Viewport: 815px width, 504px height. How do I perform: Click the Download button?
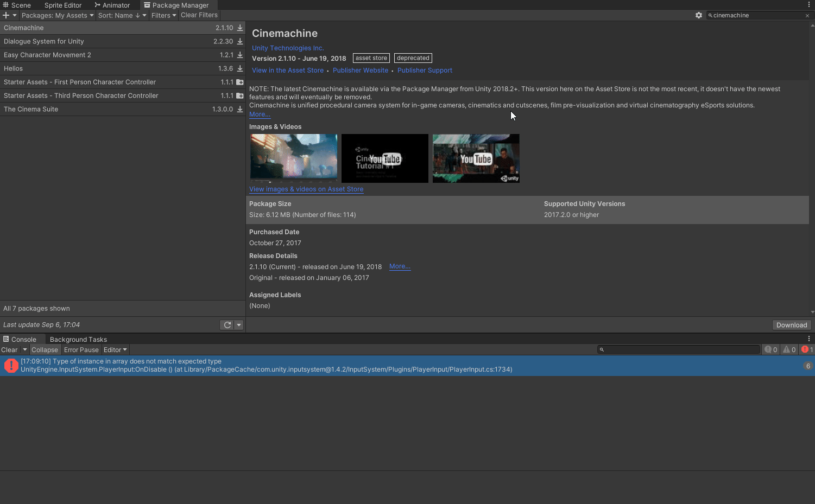point(792,325)
